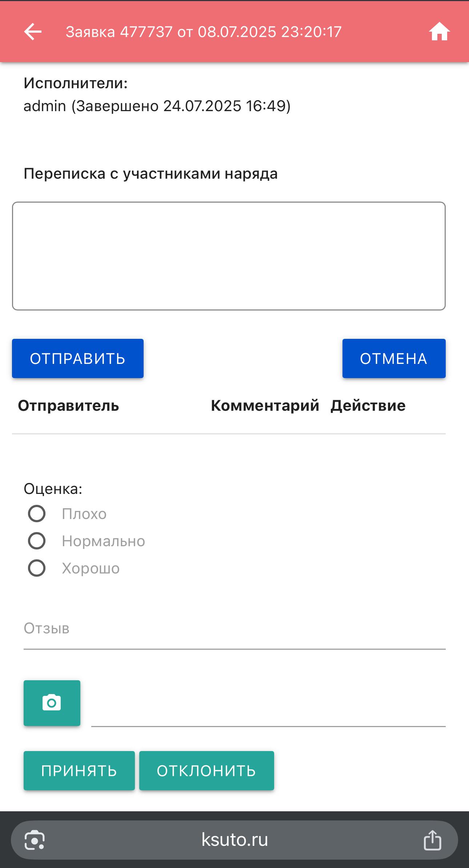Reject the request with "ОТКЛОНИТЬ"
The height and width of the screenshot is (868, 469).
[x=206, y=771]
